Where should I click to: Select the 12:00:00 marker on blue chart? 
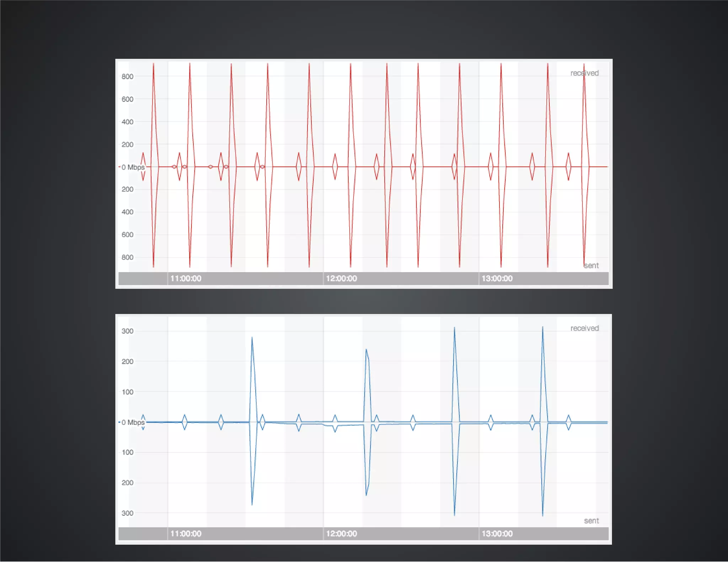click(341, 534)
